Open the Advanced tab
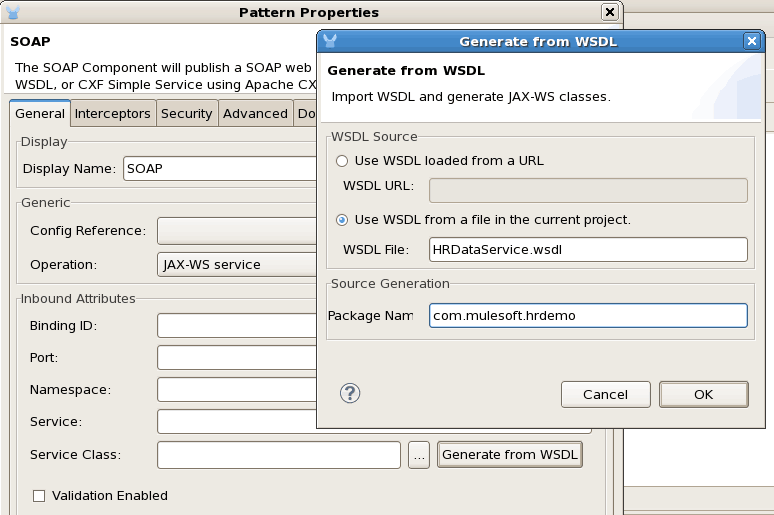The image size is (774, 515). [x=255, y=114]
